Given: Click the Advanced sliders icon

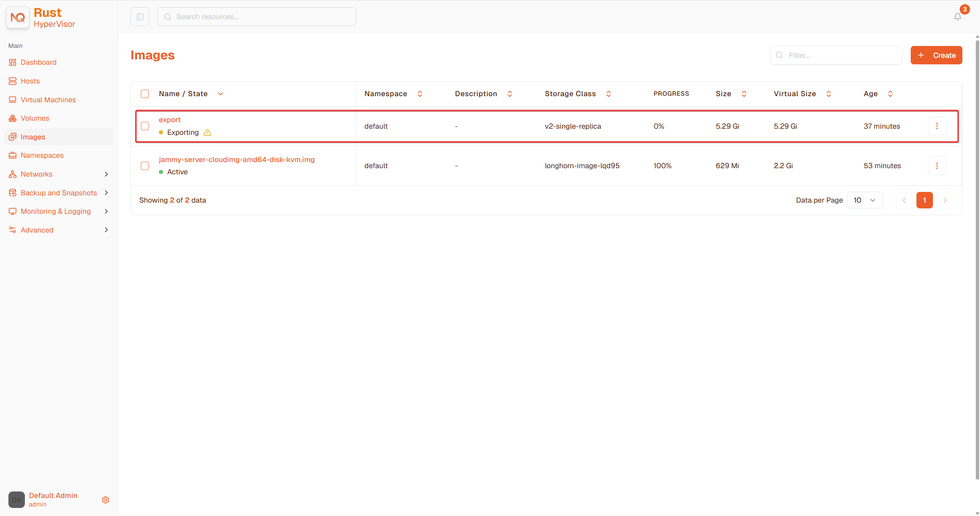Looking at the screenshot, I should click(x=13, y=230).
